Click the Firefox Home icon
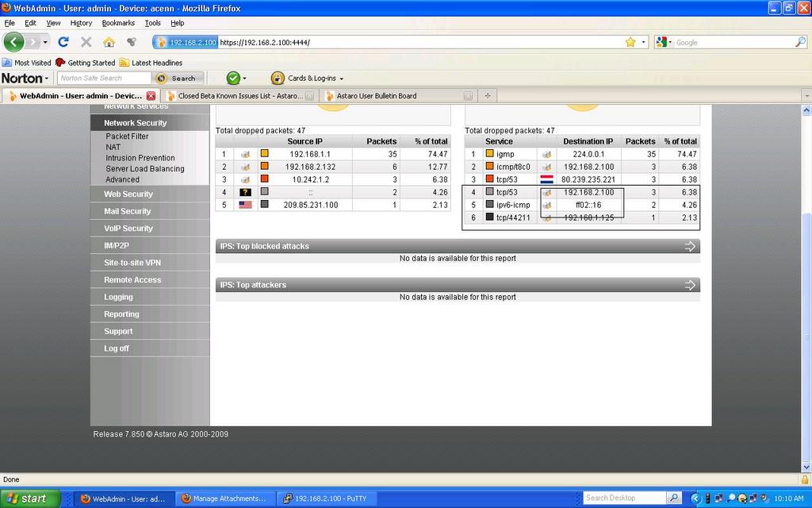 (x=109, y=42)
